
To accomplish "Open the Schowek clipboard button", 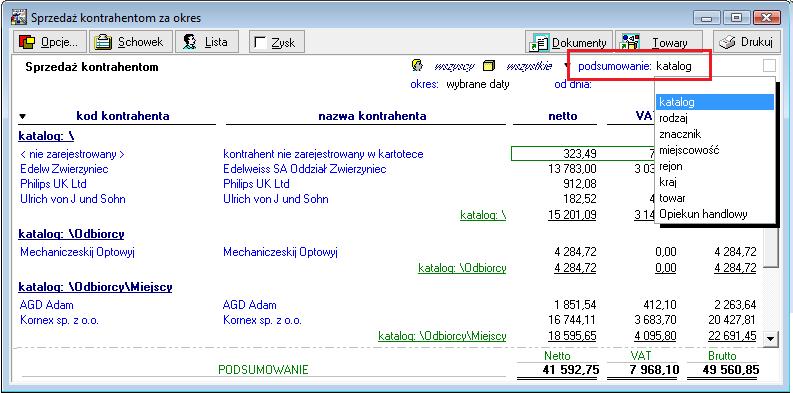I will pyautogui.click(x=131, y=42).
